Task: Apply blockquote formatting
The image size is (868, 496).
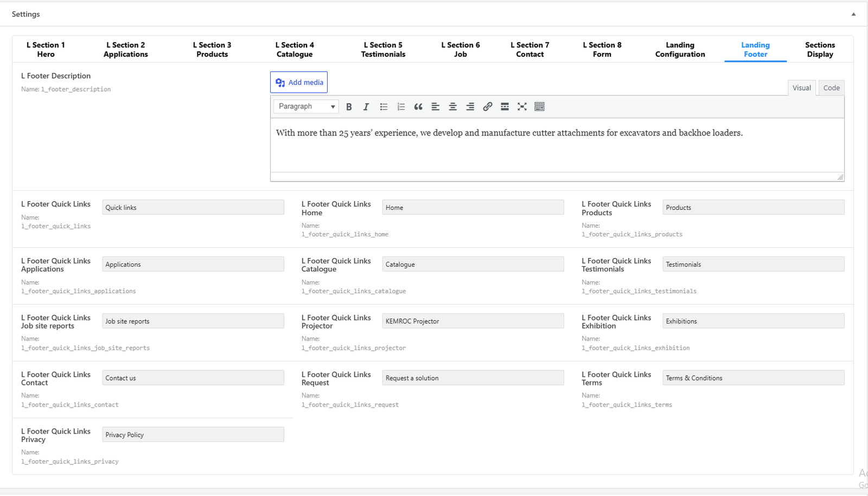Action: point(418,107)
